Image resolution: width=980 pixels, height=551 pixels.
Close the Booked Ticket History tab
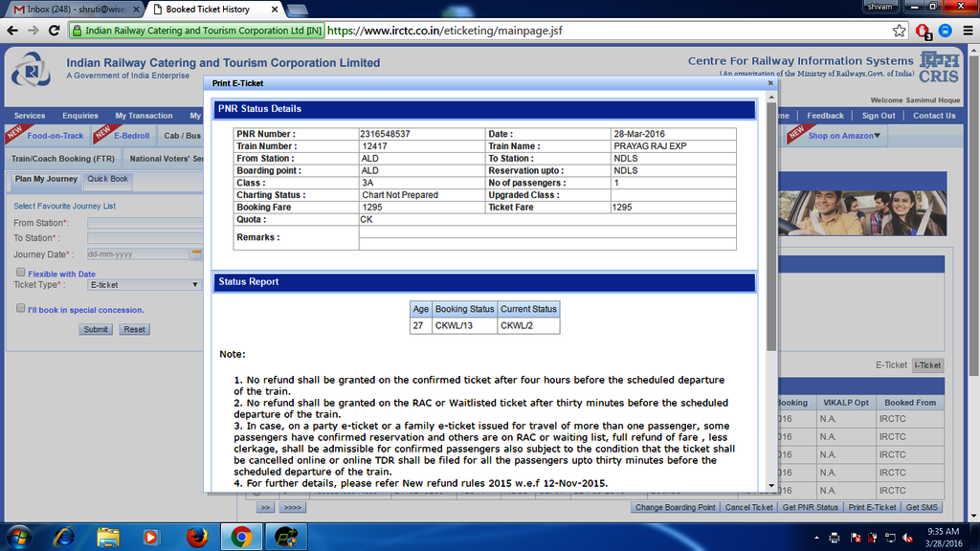[x=275, y=10]
